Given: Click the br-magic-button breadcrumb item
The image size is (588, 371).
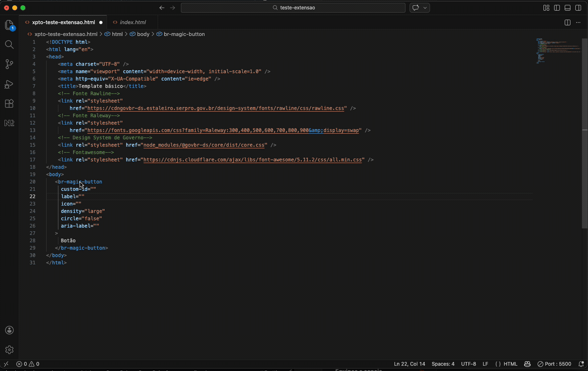Looking at the screenshot, I should point(184,34).
